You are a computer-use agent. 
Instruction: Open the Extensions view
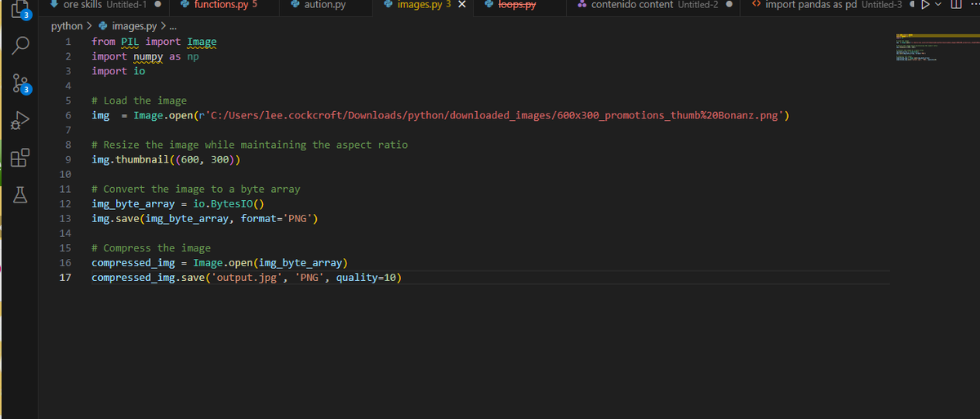[x=22, y=157]
